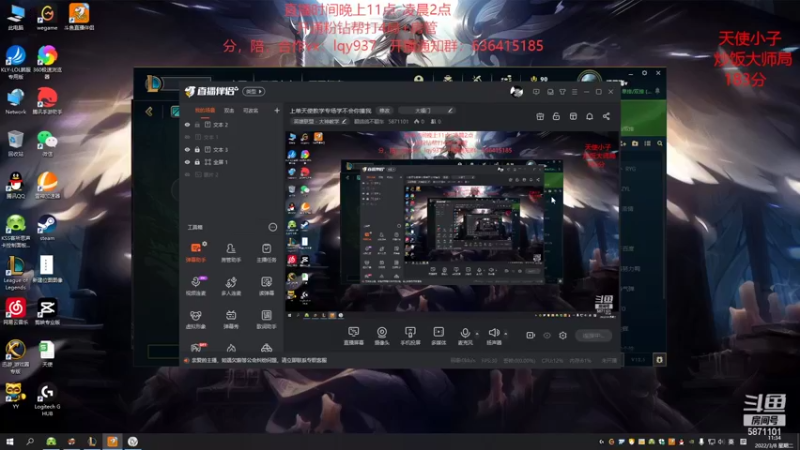This screenshot has width=800, height=450.
Task: Toggle the lock on 文本 2 layer
Action: 197,124
